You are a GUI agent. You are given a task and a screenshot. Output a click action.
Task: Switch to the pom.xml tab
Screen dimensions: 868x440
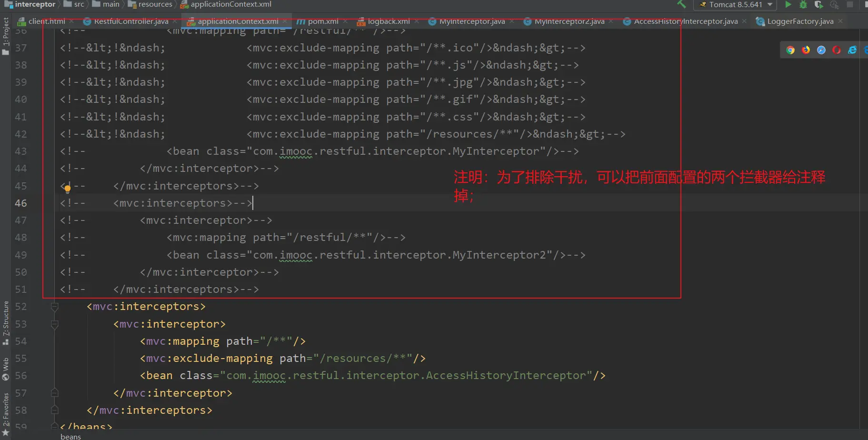pyautogui.click(x=322, y=21)
